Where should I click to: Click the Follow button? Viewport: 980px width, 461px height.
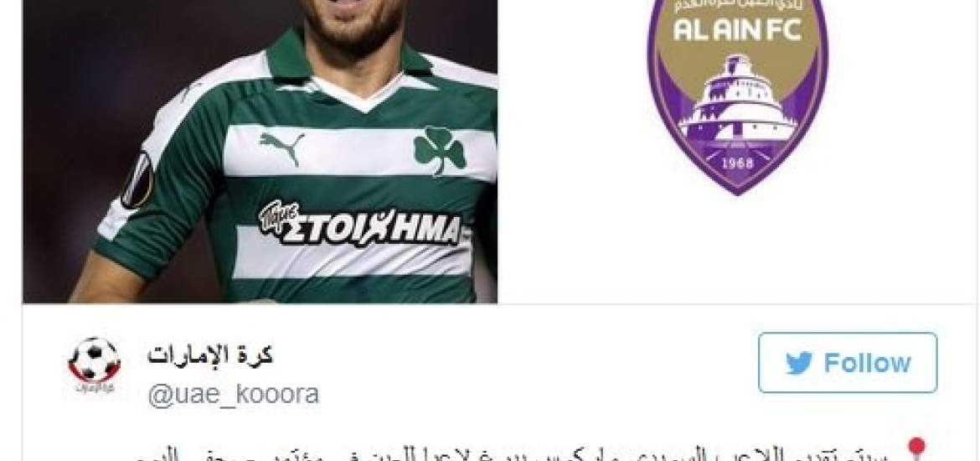[848, 363]
